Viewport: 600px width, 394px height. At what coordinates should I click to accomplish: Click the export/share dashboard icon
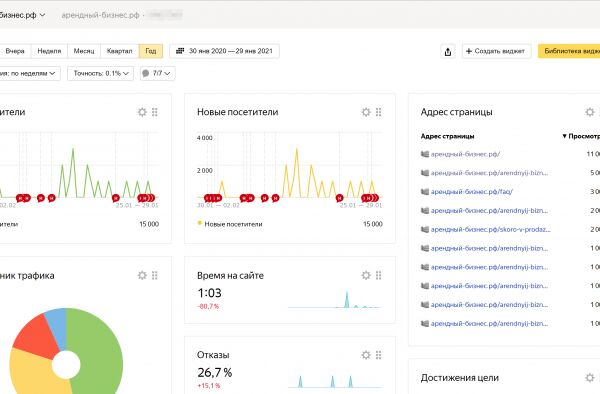[448, 51]
